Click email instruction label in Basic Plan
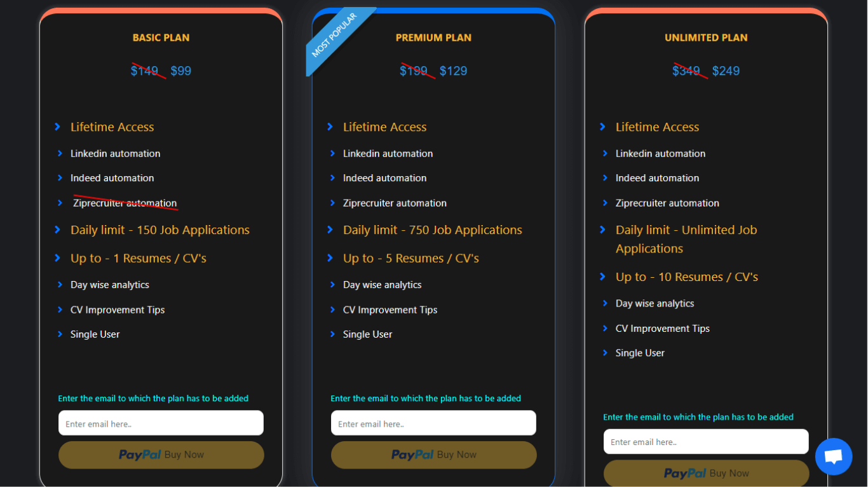The height and width of the screenshot is (487, 868). [x=153, y=399]
